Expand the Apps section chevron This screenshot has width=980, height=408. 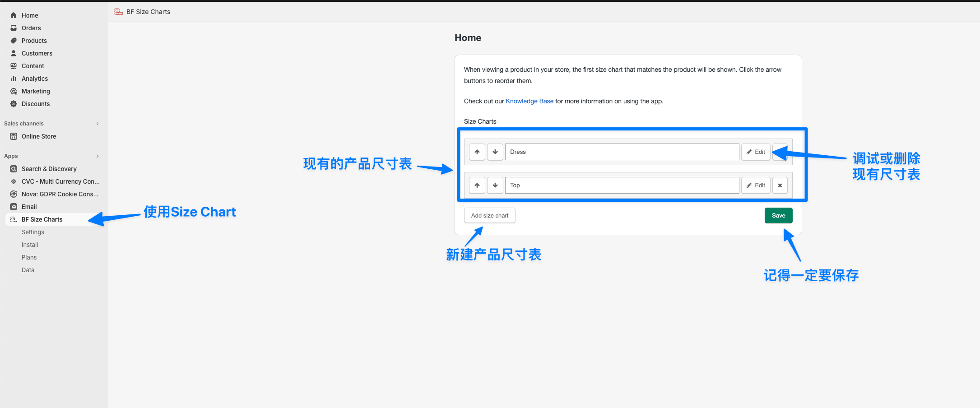tap(98, 156)
